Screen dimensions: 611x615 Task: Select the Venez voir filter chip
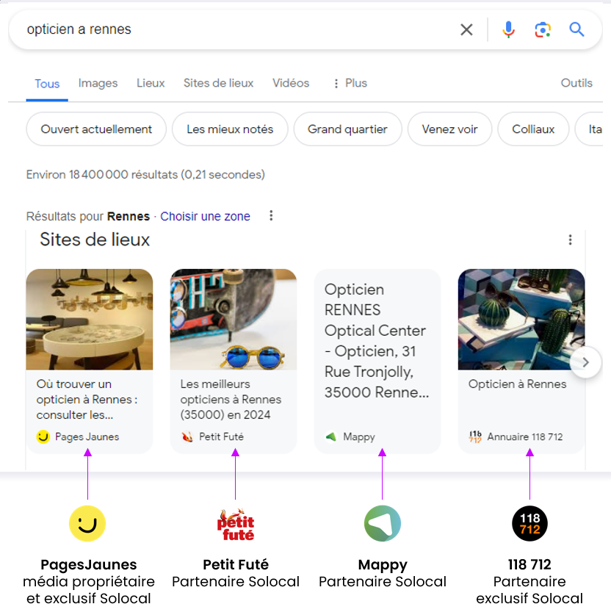pos(449,129)
